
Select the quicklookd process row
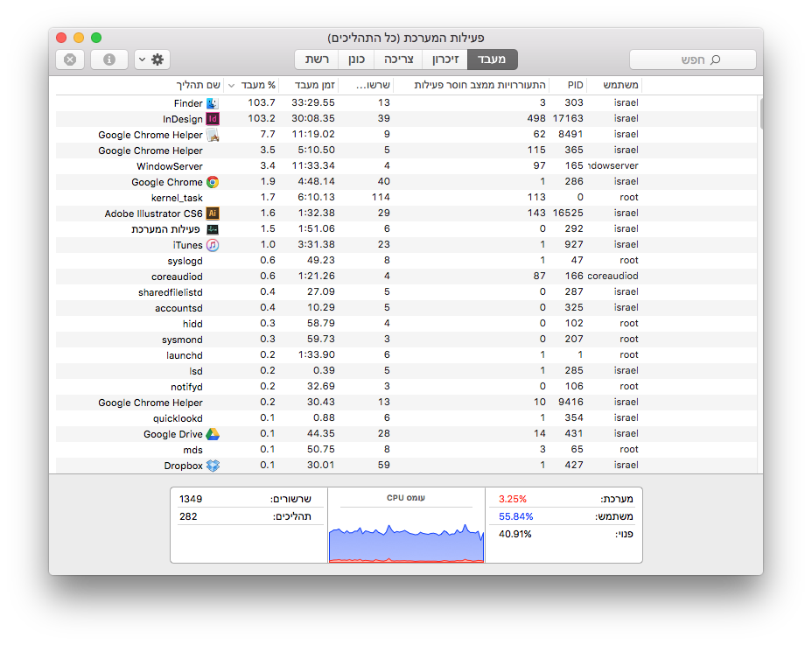406,418
